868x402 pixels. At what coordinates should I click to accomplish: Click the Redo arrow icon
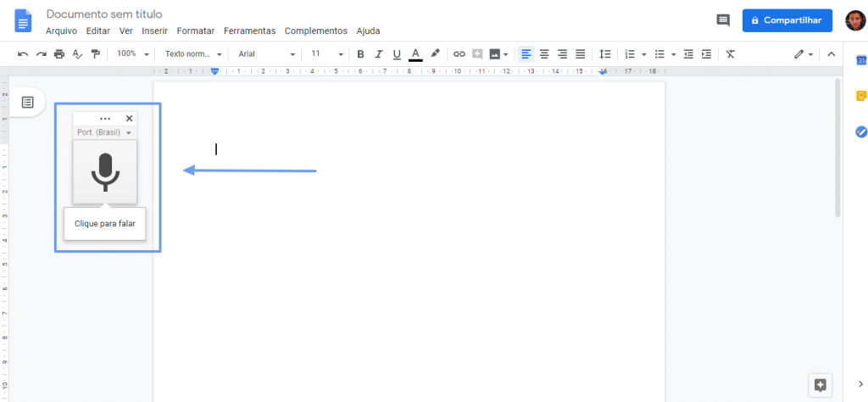coord(41,54)
